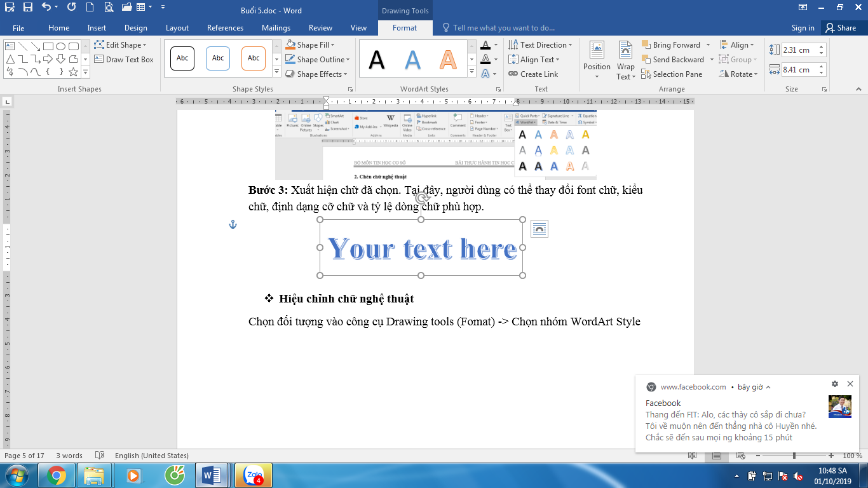Click the Draw Text Box button
Screen dimensions: 868x488
coord(124,60)
